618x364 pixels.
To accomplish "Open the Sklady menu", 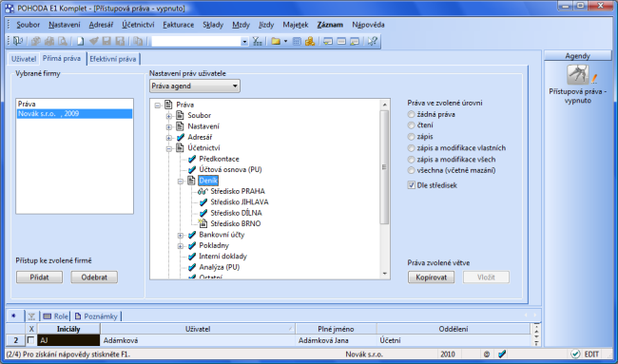I will point(213,25).
